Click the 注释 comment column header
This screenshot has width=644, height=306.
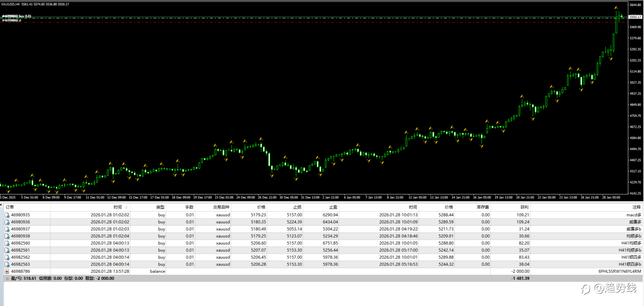coord(636,207)
